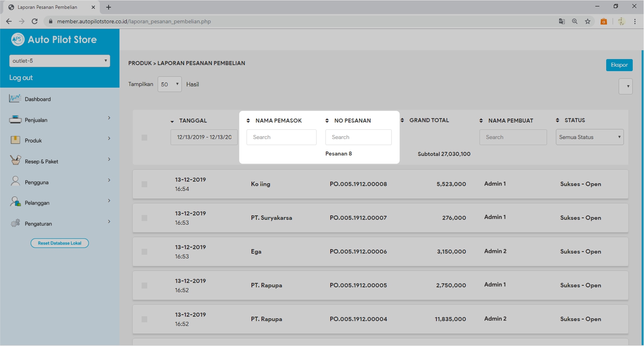Click the No Pesanan search field
644x346 pixels.
[358, 137]
